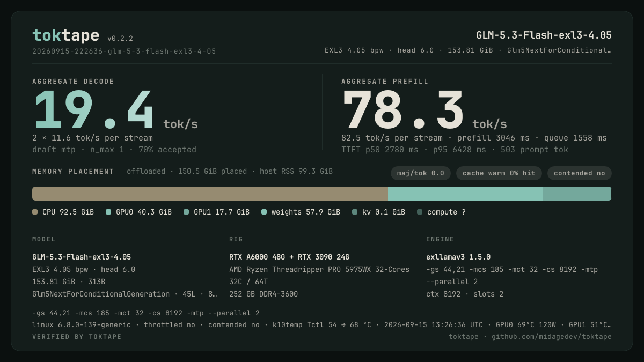
Task: Select the contended no badge
Action: click(x=580, y=173)
